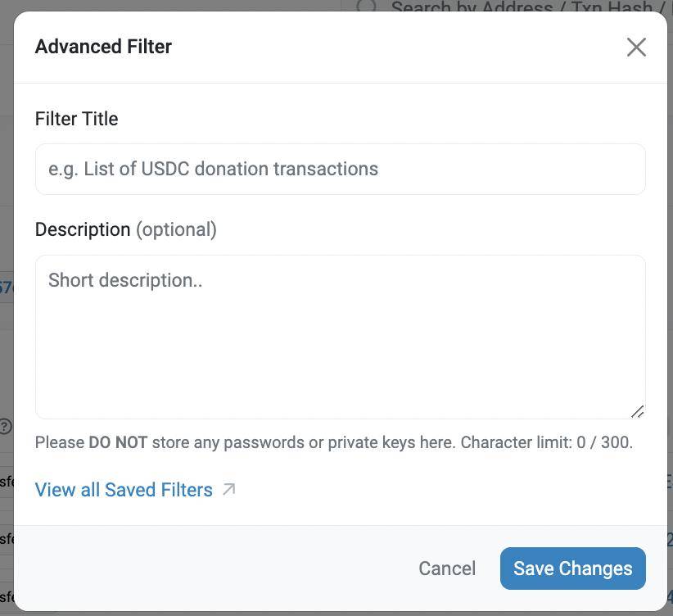
Task: Click the Save Changes button
Action: (572, 568)
